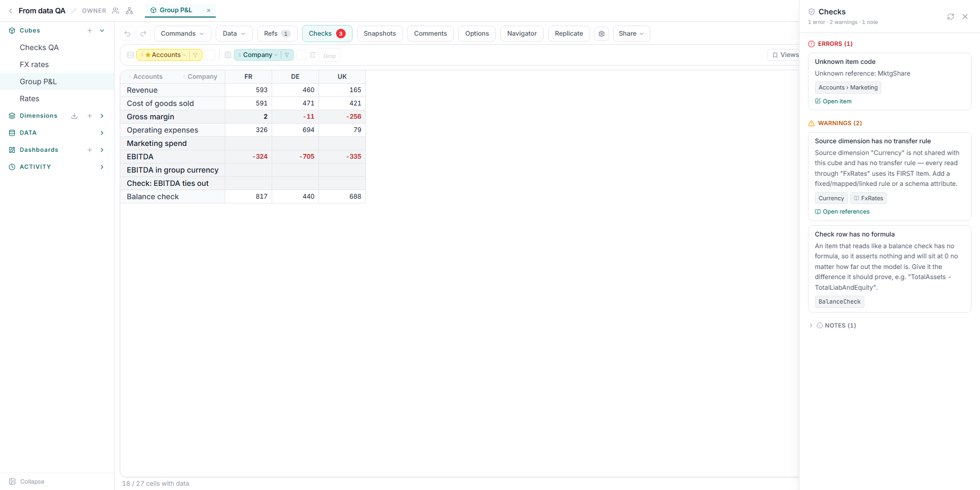Click the Open references link
The height and width of the screenshot is (490, 980).
click(x=842, y=211)
